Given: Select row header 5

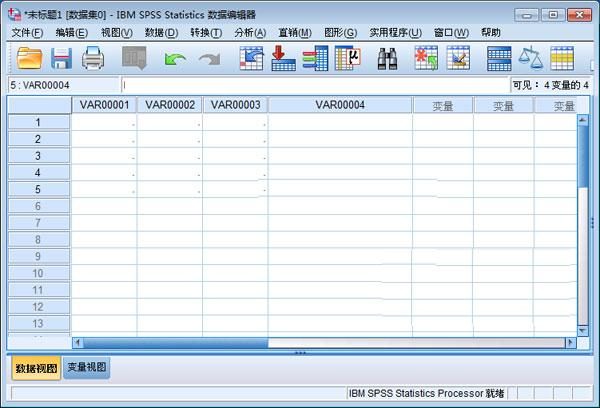Looking at the screenshot, I should [39, 189].
